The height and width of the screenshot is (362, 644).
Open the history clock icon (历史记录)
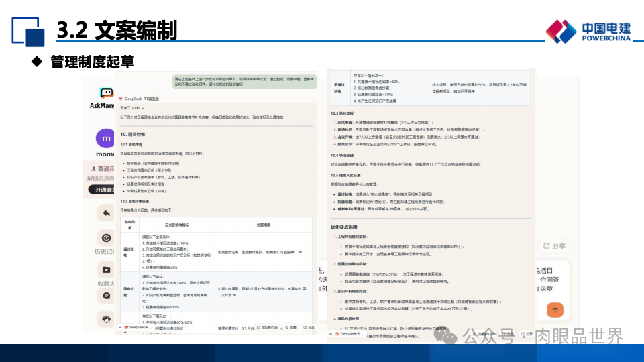(107, 237)
